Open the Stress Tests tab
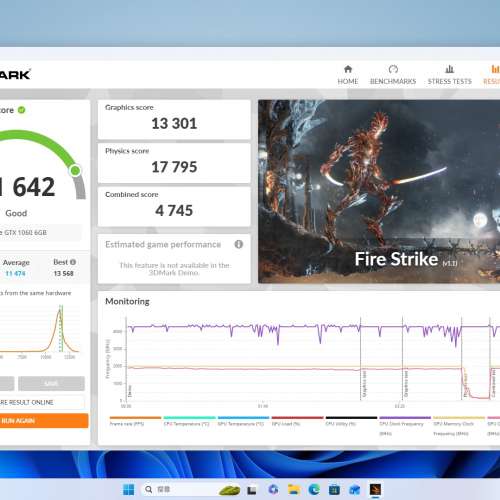Screen dimensions: 500x500 449,75
